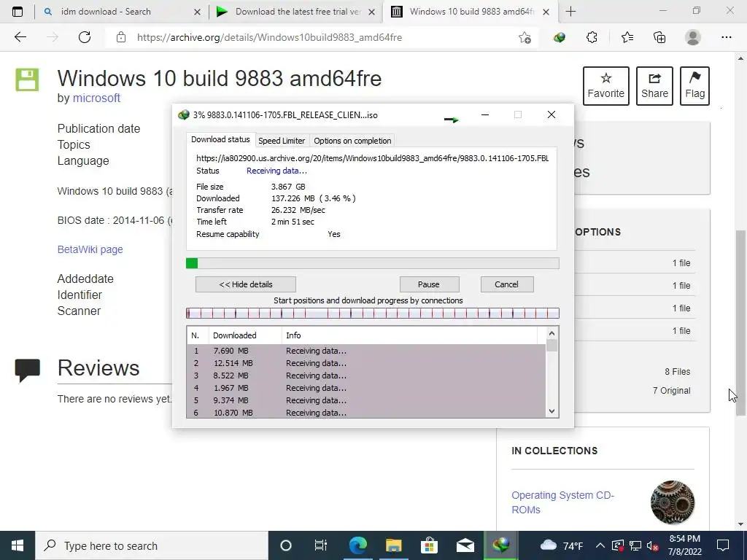Open Mail app from taskbar
This screenshot has width=747, height=560.
click(465, 545)
